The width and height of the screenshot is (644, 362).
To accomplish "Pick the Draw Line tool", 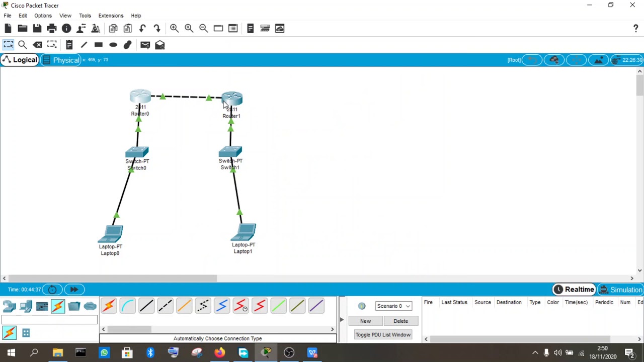I will tap(84, 45).
